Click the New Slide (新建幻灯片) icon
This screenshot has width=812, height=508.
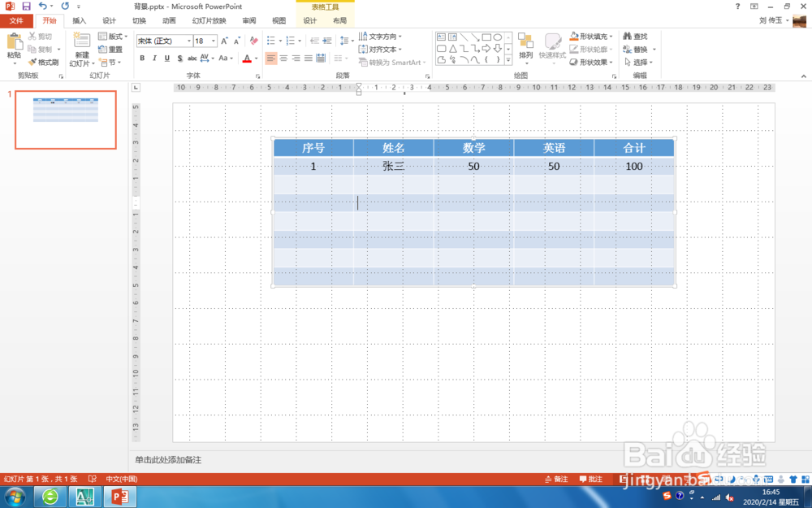click(x=82, y=41)
